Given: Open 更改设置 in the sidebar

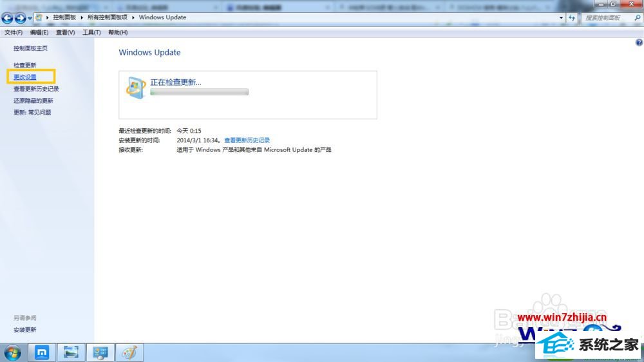Looking at the screenshot, I should pyautogui.click(x=24, y=77).
